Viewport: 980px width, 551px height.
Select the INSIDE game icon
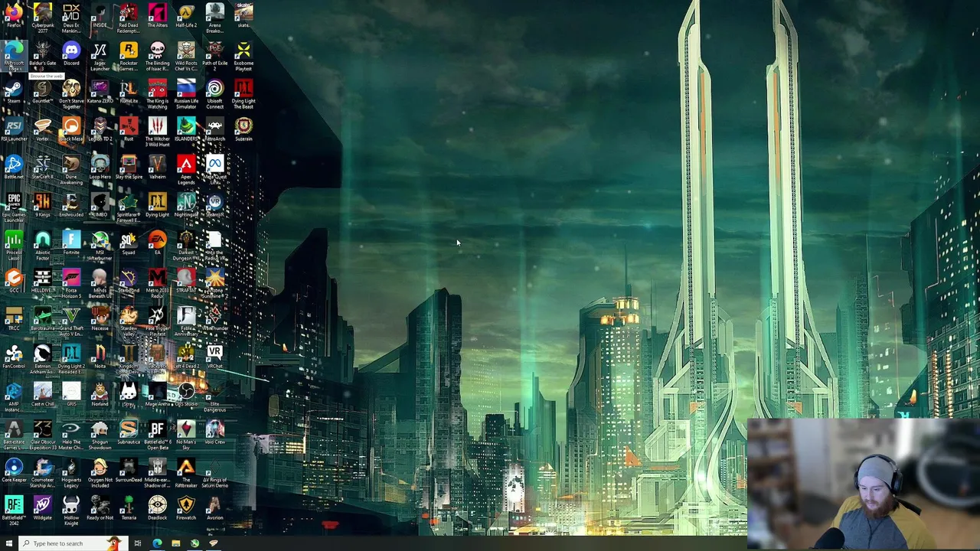point(100,15)
